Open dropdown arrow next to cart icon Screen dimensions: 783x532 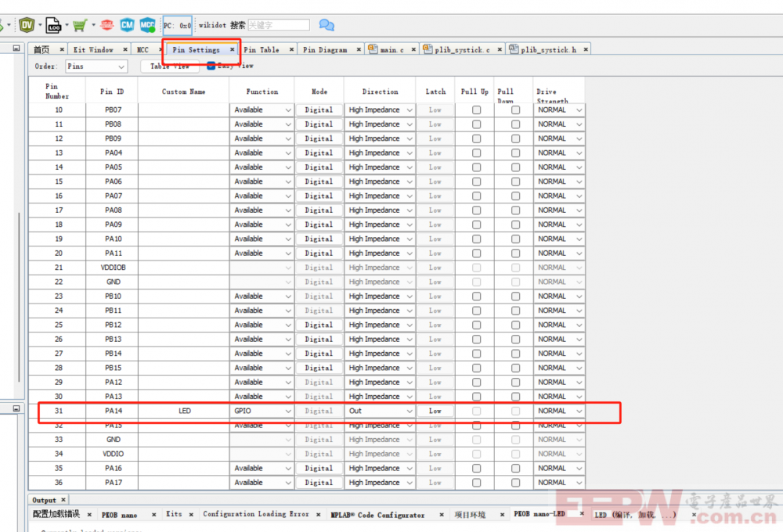(x=93, y=25)
